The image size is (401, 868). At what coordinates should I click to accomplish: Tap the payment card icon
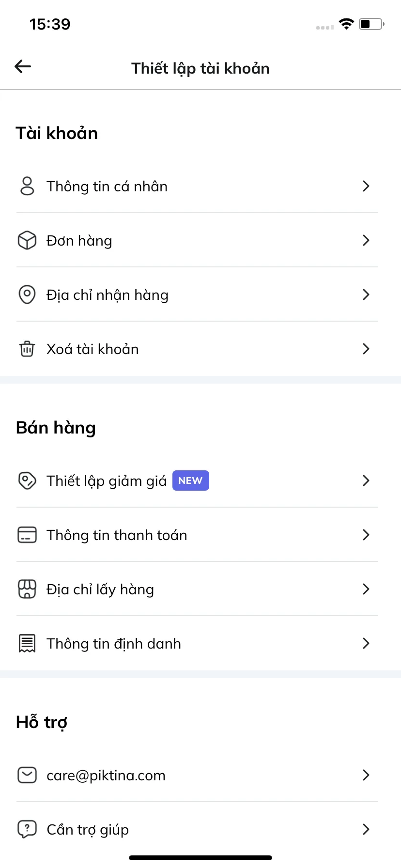pyautogui.click(x=27, y=535)
